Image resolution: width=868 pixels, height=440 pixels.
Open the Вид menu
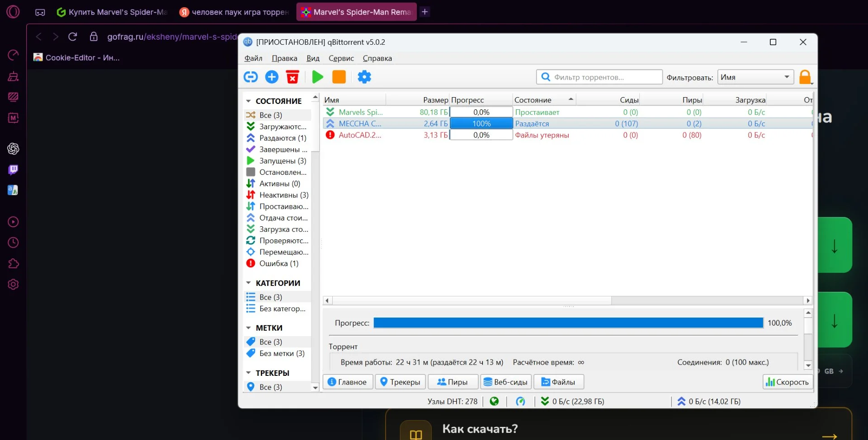pyautogui.click(x=313, y=58)
